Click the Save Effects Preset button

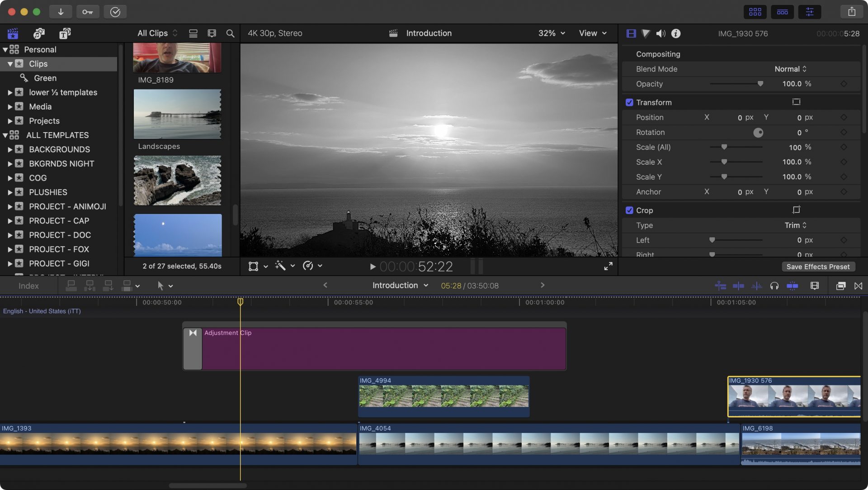[x=818, y=266]
